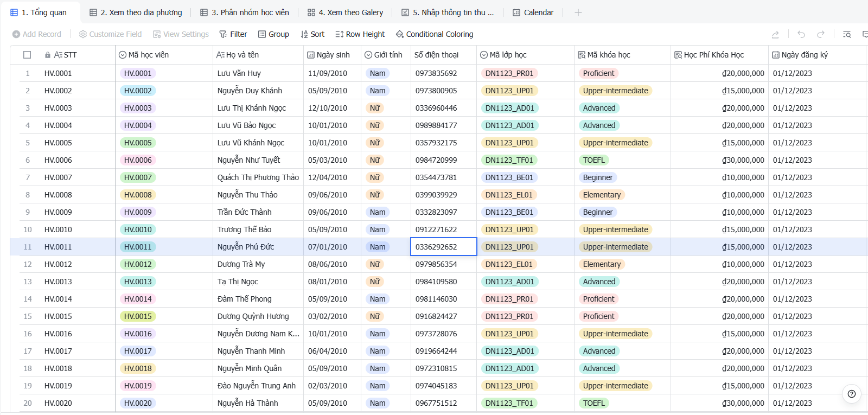Select row number 12
The image size is (868, 415).
point(28,264)
